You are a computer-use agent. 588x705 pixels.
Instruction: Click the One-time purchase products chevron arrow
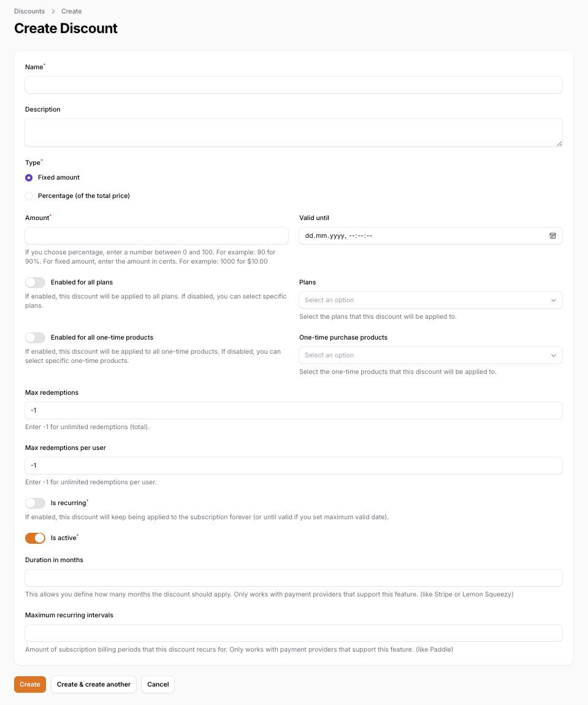pos(554,355)
